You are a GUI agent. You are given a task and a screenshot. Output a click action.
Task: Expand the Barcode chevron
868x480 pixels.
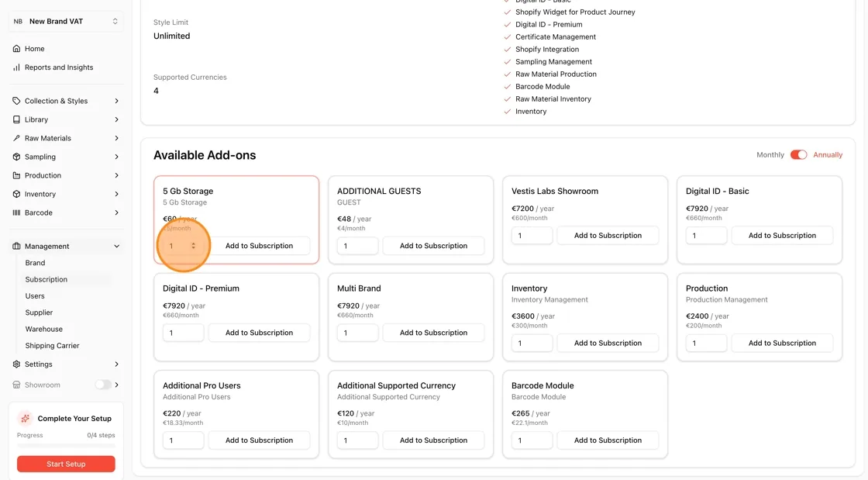point(117,212)
